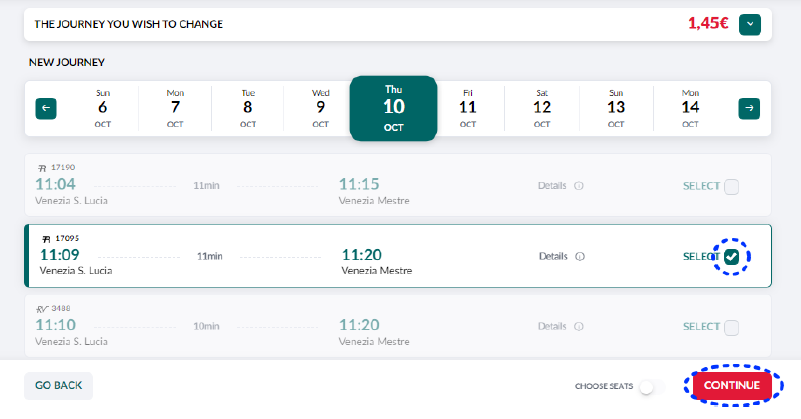This screenshot has width=801, height=419.
Task: Check the Select box for 11:04 train
Action: (731, 186)
